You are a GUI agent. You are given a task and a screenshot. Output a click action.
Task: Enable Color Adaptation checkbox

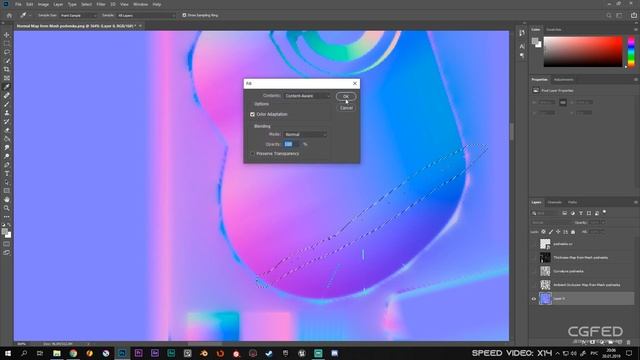tap(252, 114)
